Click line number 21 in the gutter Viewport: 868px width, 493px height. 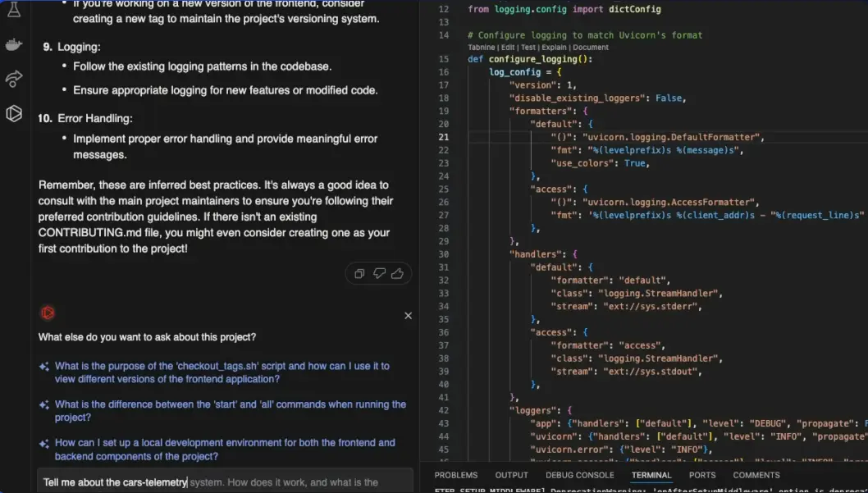coord(443,137)
